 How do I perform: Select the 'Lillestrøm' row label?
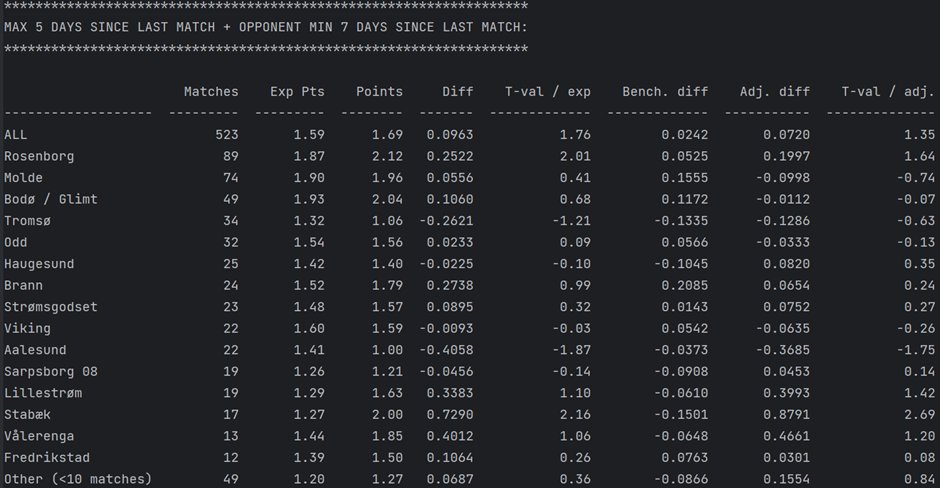click(x=43, y=394)
